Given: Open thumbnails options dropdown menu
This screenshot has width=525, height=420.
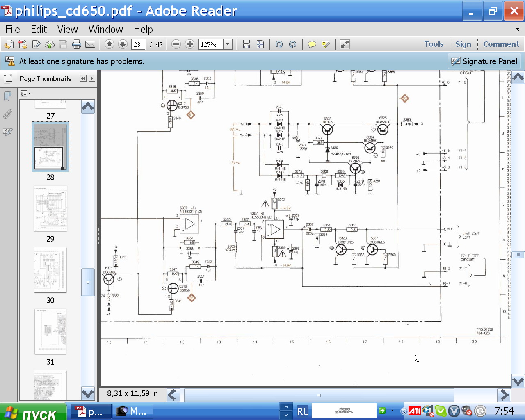Looking at the screenshot, I should (x=25, y=94).
